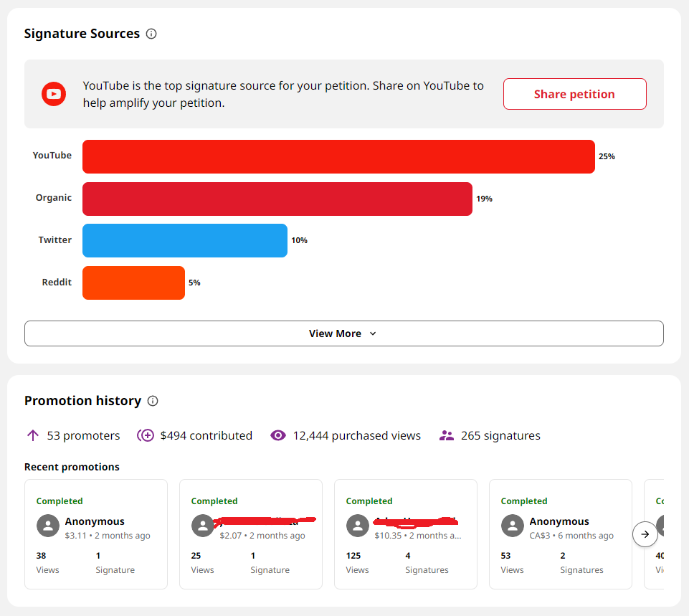Click the red YouTube logo icon

(x=54, y=94)
